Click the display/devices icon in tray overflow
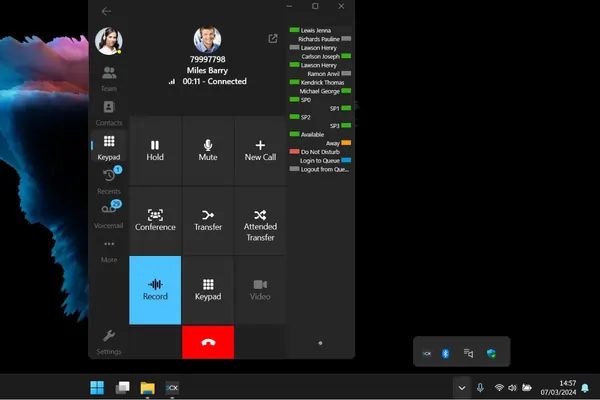Screen dimensions: 600x400 468,353
